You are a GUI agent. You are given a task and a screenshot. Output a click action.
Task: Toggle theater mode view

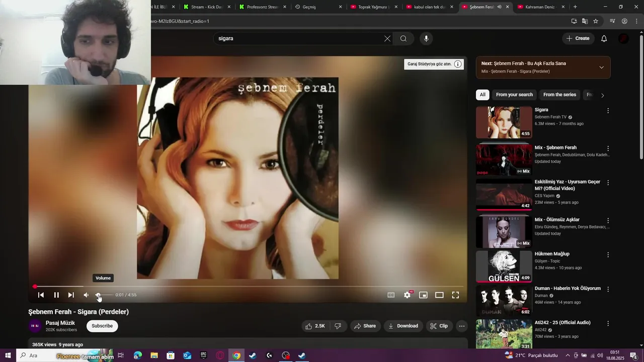pos(439,295)
